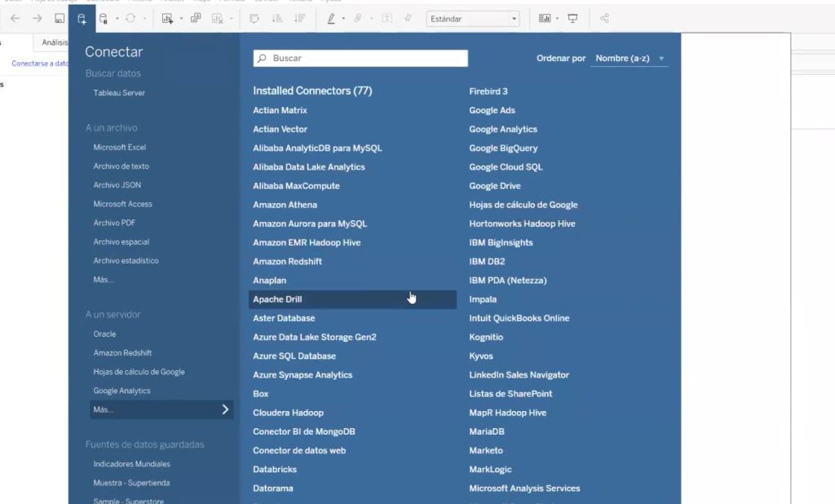Select Amazon Redshift in left sidebar
Screen dimensions: 835x504
tap(123, 352)
